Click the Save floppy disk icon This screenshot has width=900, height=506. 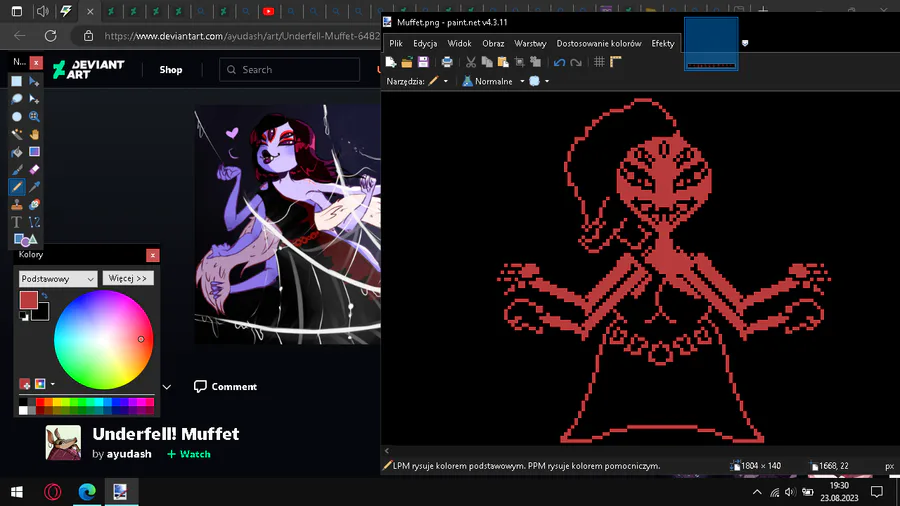(x=423, y=62)
